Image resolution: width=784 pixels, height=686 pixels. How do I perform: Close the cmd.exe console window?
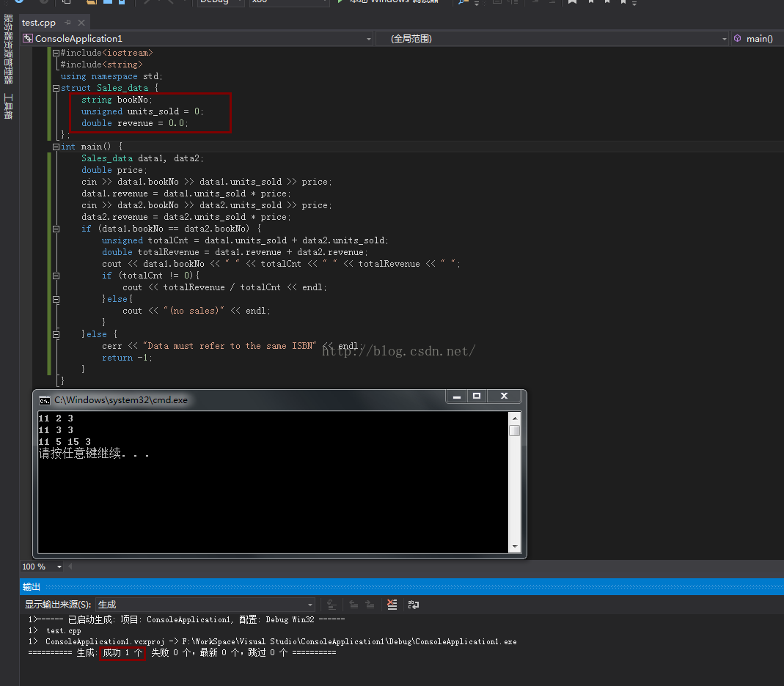coord(504,397)
